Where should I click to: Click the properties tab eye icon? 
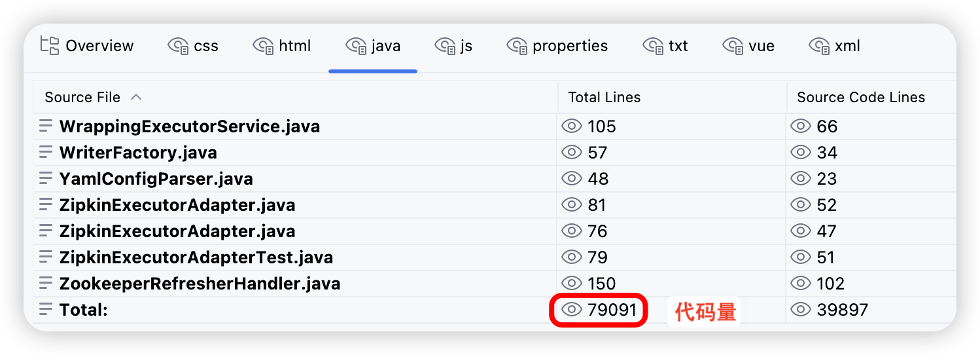pyautogui.click(x=517, y=46)
